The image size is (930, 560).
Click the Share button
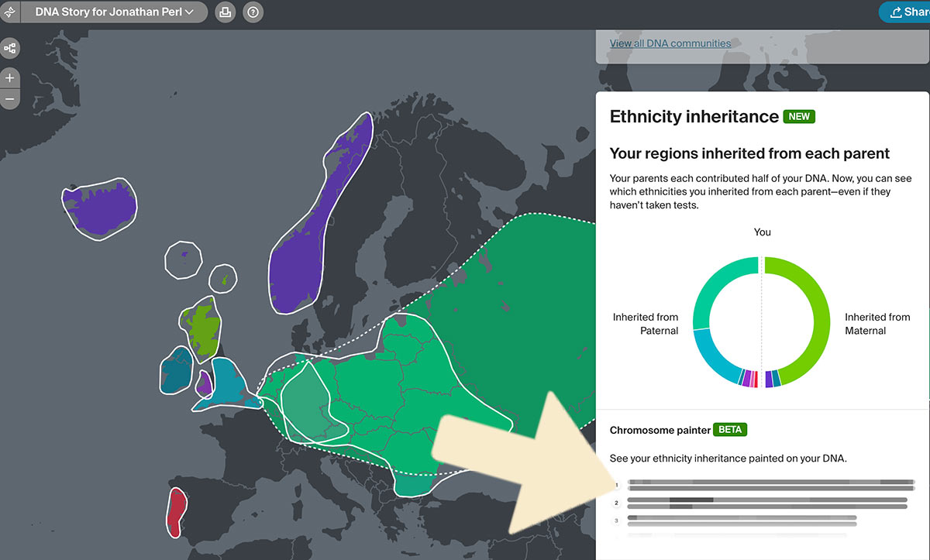click(x=914, y=12)
